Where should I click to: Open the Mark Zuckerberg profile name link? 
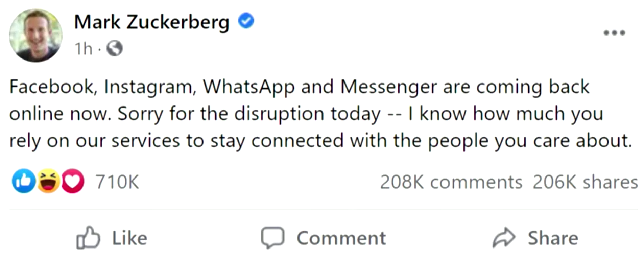151,22
